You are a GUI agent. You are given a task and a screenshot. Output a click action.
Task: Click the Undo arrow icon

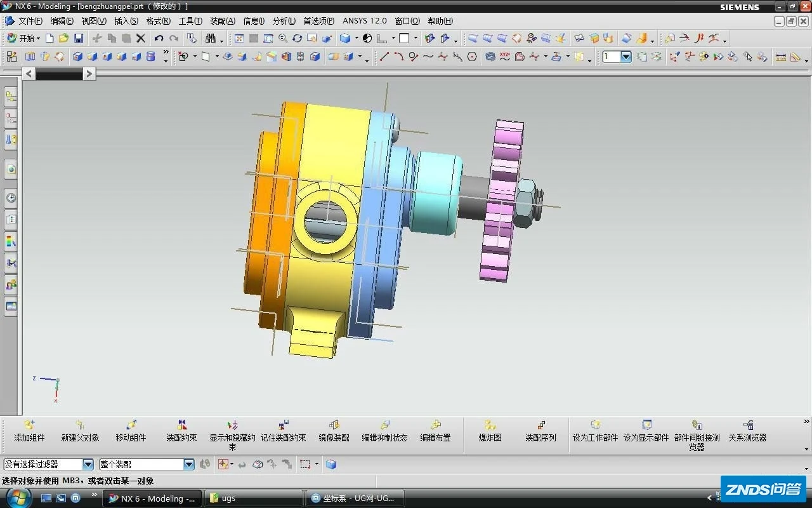[159, 38]
